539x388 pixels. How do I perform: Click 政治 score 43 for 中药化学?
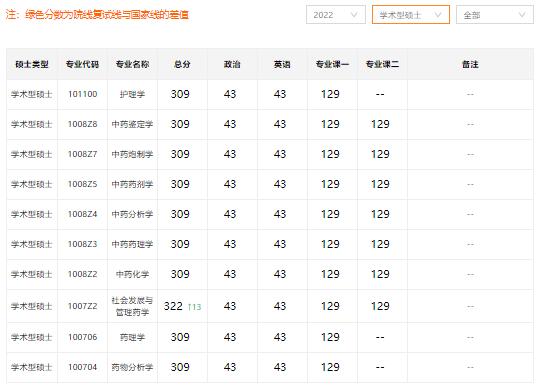tap(230, 274)
